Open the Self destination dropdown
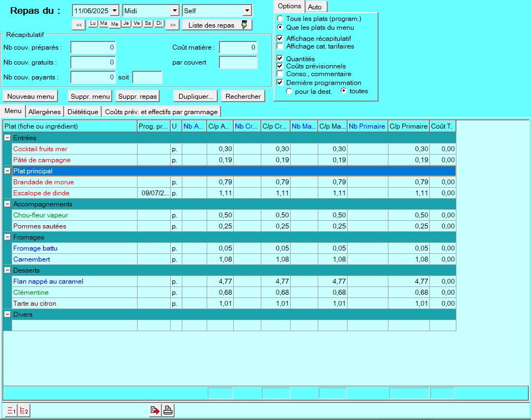Image resolution: width=531 pixels, height=420 pixels. coord(246,10)
